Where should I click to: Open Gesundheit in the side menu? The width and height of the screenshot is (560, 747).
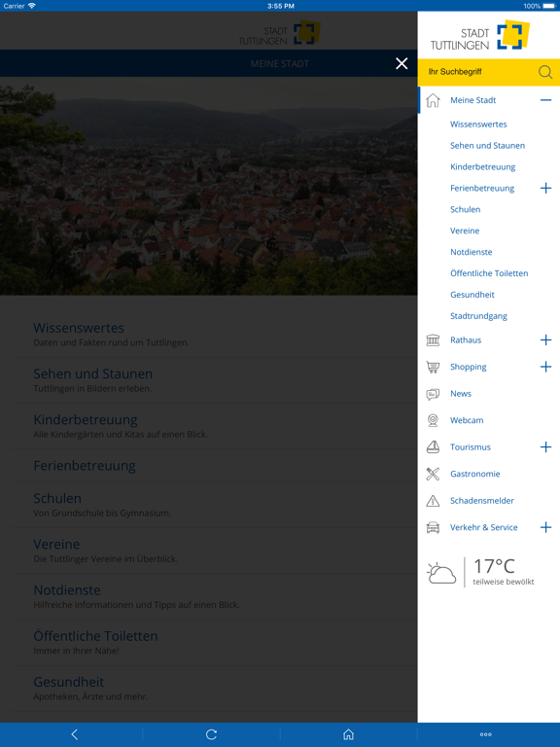pos(472,295)
